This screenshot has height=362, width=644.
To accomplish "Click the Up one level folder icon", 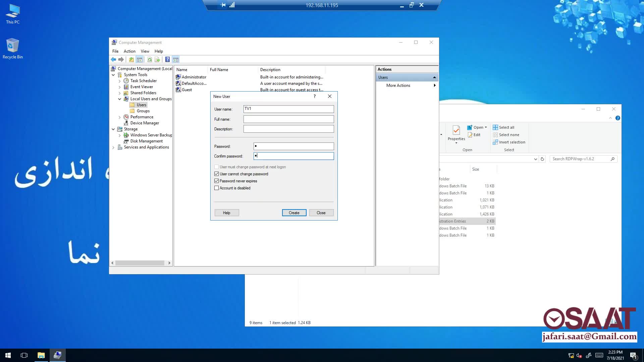I will click(x=131, y=60).
